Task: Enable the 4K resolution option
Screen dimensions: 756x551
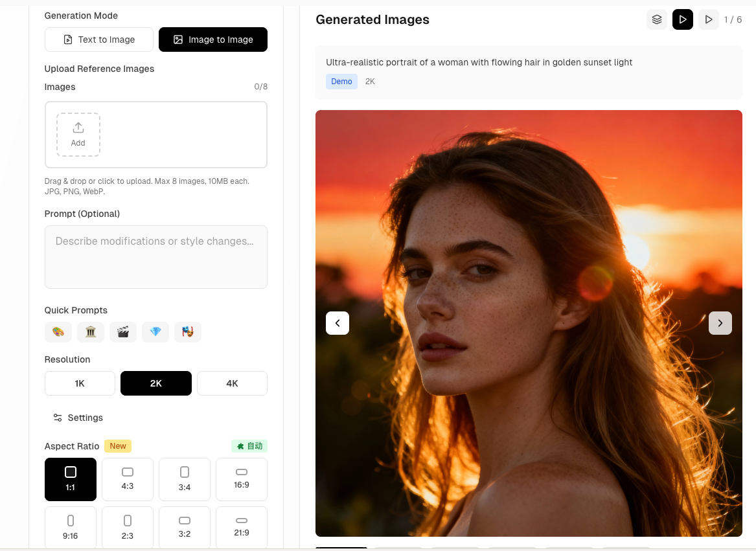Action: pos(231,383)
